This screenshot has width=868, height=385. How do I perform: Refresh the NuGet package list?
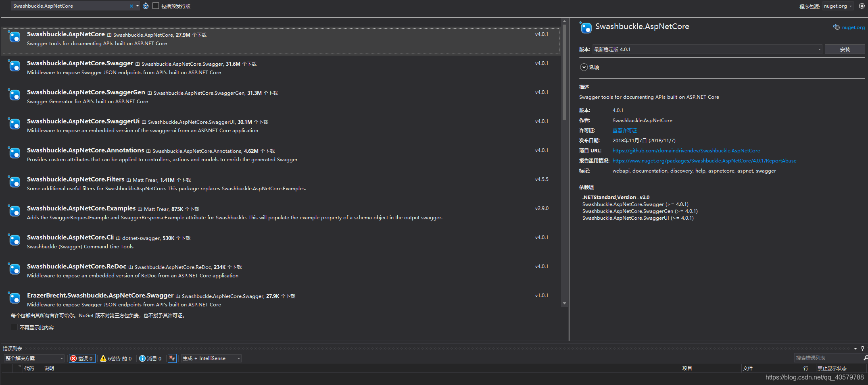tap(146, 6)
